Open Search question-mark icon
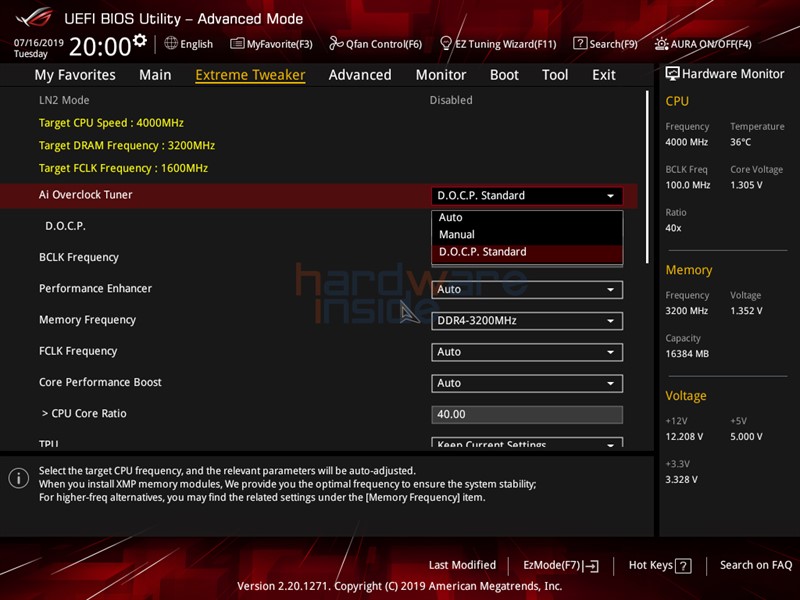Screen dimensions: 800x600 pos(580,43)
